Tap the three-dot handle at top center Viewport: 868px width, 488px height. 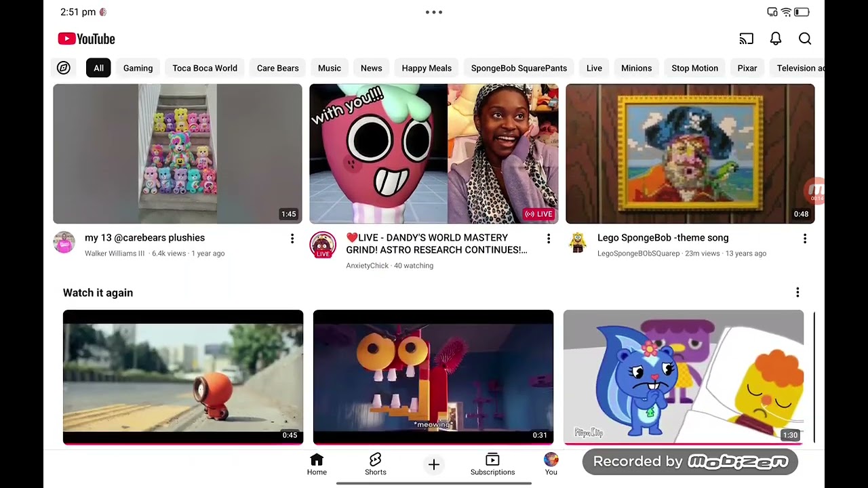pos(434,12)
